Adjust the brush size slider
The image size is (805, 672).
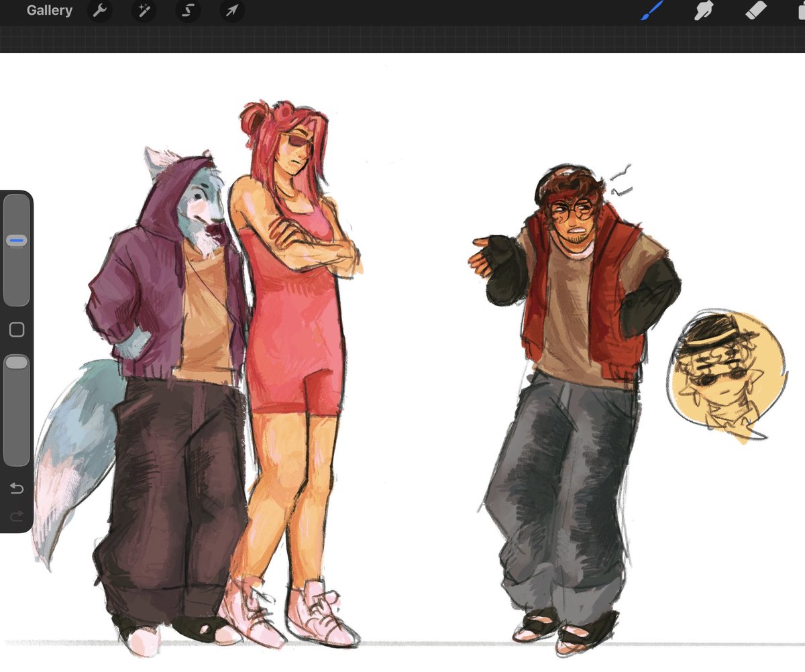(17, 250)
